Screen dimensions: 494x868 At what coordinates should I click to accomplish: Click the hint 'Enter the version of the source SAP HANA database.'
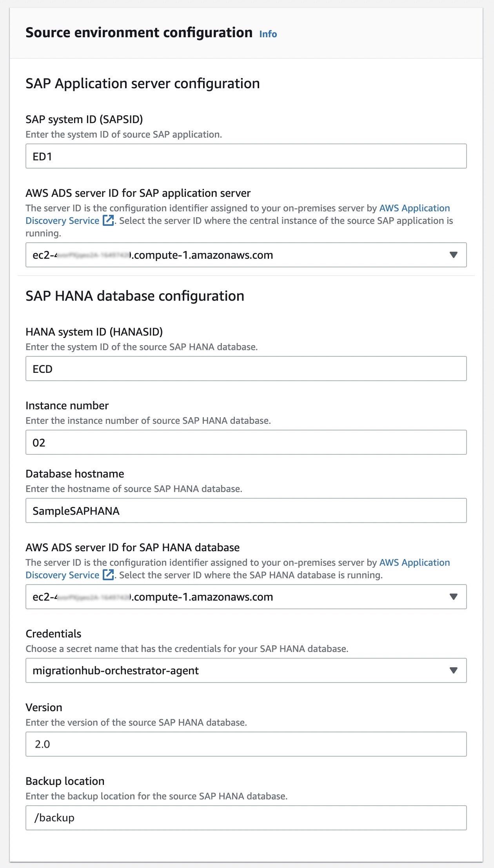point(136,723)
